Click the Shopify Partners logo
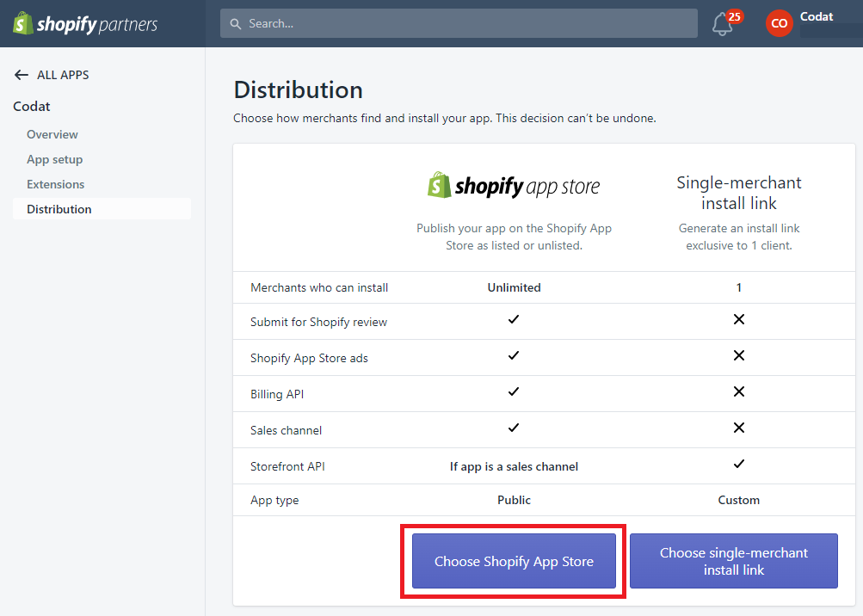The height and width of the screenshot is (616, 863). point(85,23)
